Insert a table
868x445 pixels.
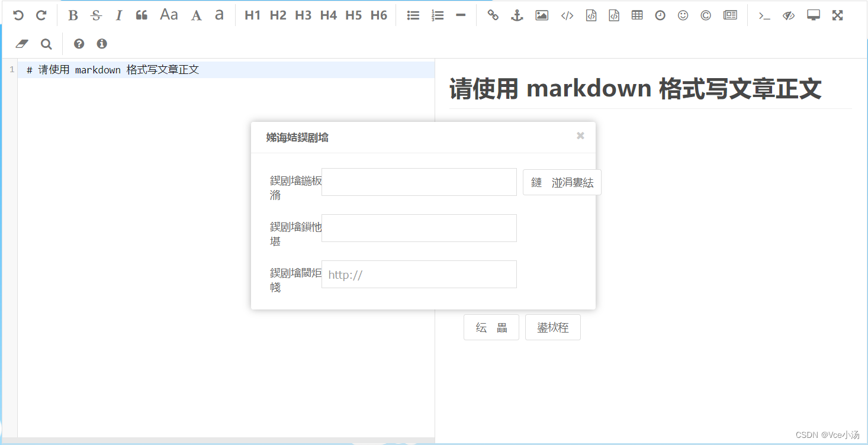637,15
